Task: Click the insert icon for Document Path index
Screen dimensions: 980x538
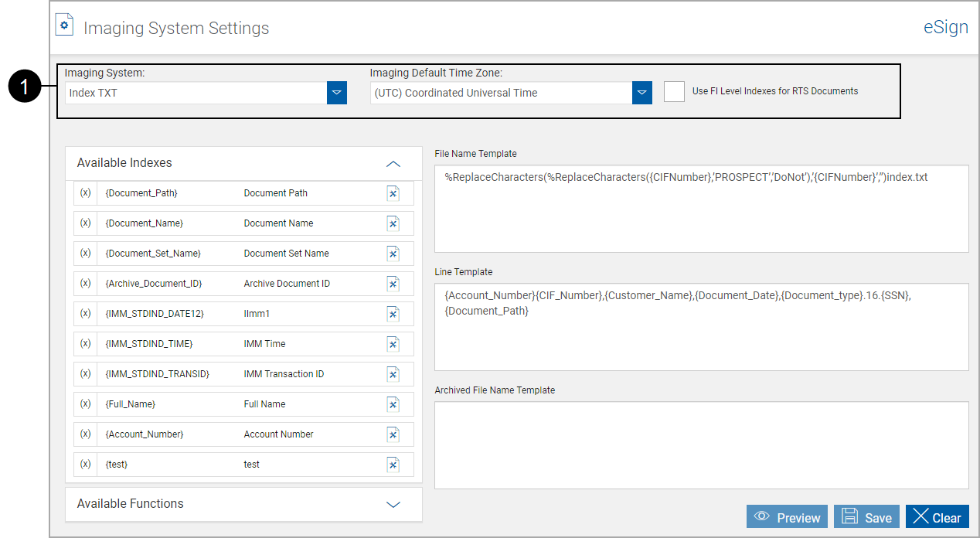Action: click(x=393, y=193)
